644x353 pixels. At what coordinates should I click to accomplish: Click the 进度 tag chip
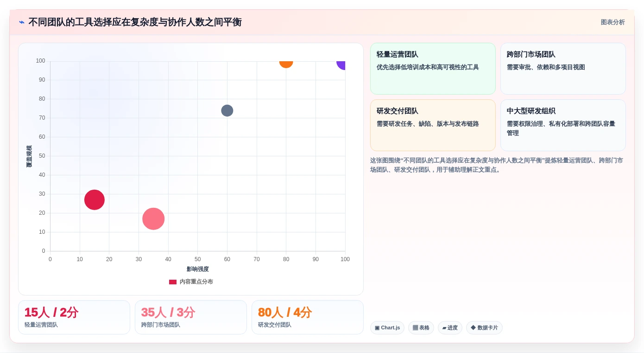tap(450, 328)
